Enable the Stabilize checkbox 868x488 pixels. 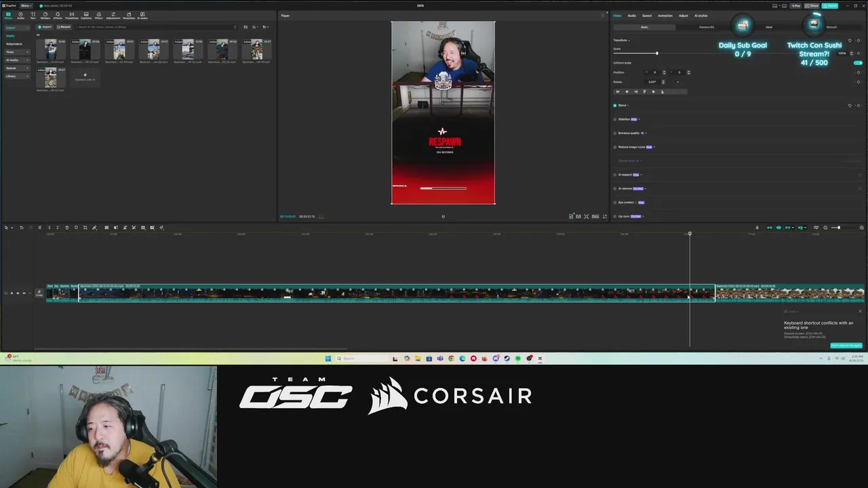coord(615,119)
